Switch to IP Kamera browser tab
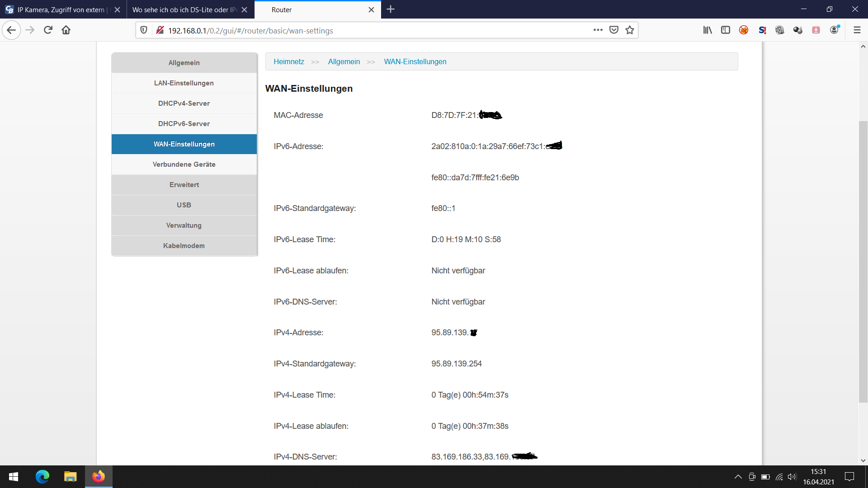 click(x=61, y=9)
